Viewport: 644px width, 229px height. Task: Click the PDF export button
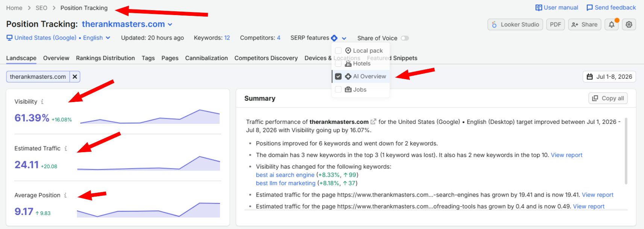pyautogui.click(x=555, y=24)
